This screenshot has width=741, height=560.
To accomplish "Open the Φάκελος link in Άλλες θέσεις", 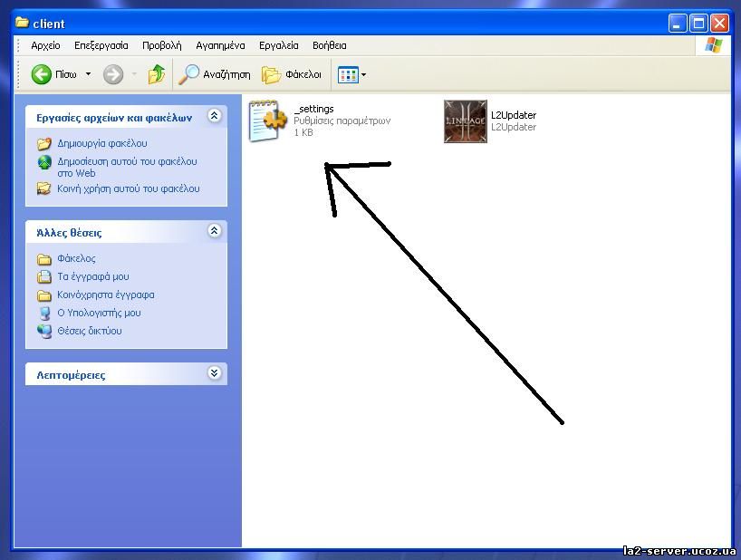I will coord(77,258).
